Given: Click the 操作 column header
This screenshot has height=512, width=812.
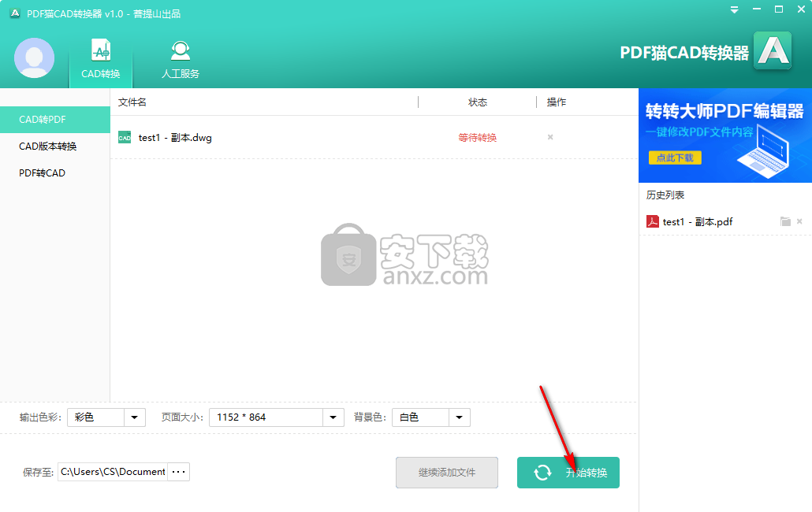Looking at the screenshot, I should tap(556, 102).
